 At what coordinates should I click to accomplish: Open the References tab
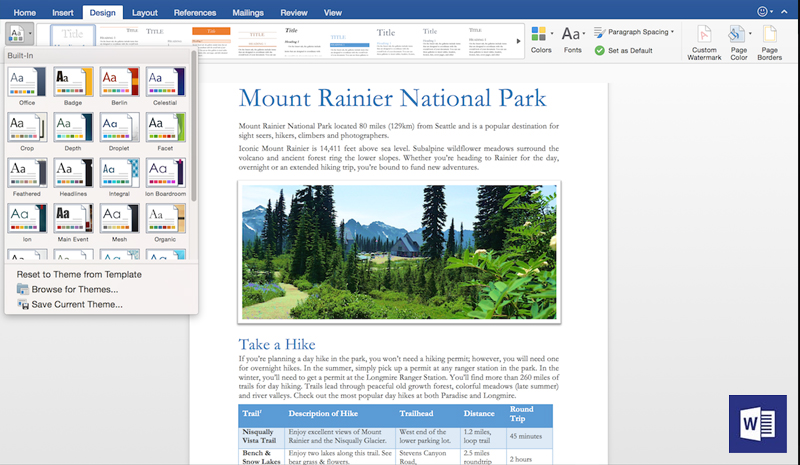tap(194, 13)
